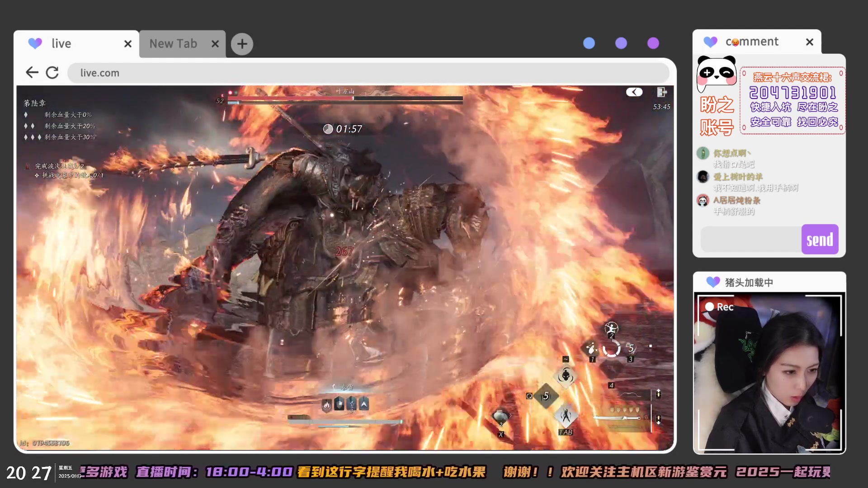The image size is (868, 488).
Task: Select the comment panel tab
Action: pos(756,42)
